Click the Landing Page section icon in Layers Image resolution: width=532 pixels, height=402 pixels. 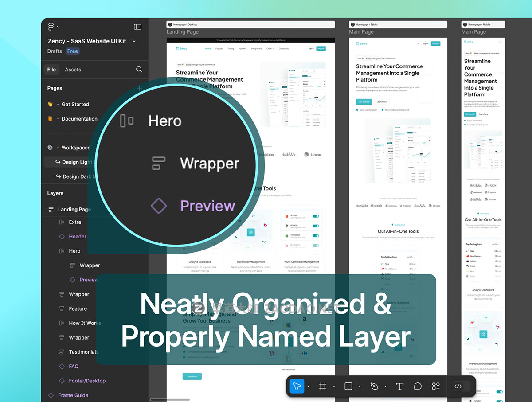pos(51,209)
